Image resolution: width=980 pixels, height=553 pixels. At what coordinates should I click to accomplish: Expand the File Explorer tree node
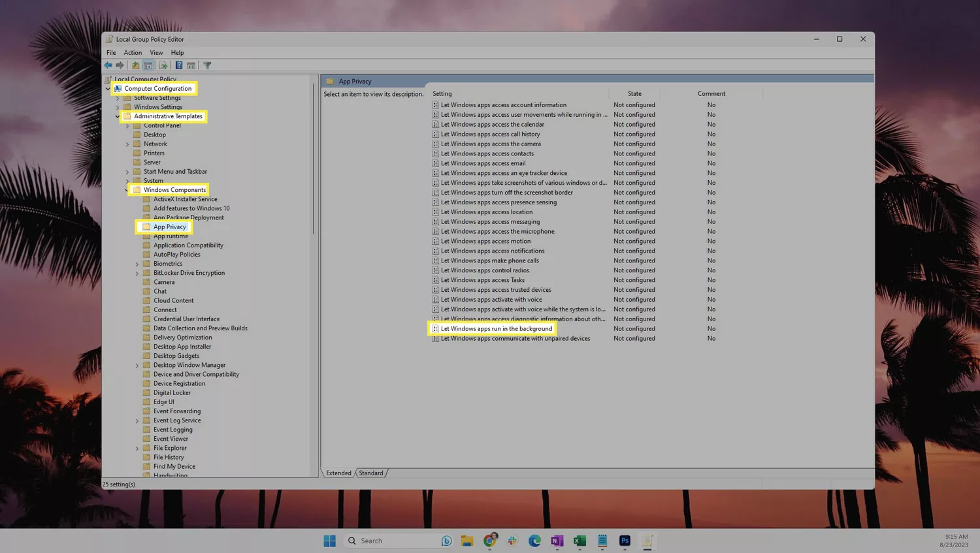(x=137, y=449)
